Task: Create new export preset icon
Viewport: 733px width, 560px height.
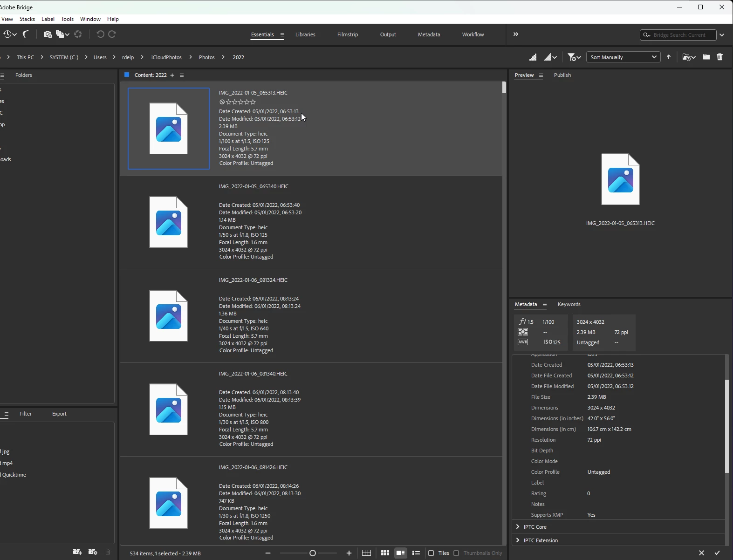Action: [x=77, y=552]
